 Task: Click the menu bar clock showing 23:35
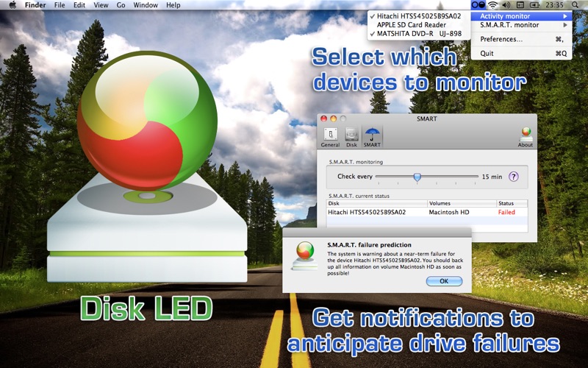pos(555,5)
